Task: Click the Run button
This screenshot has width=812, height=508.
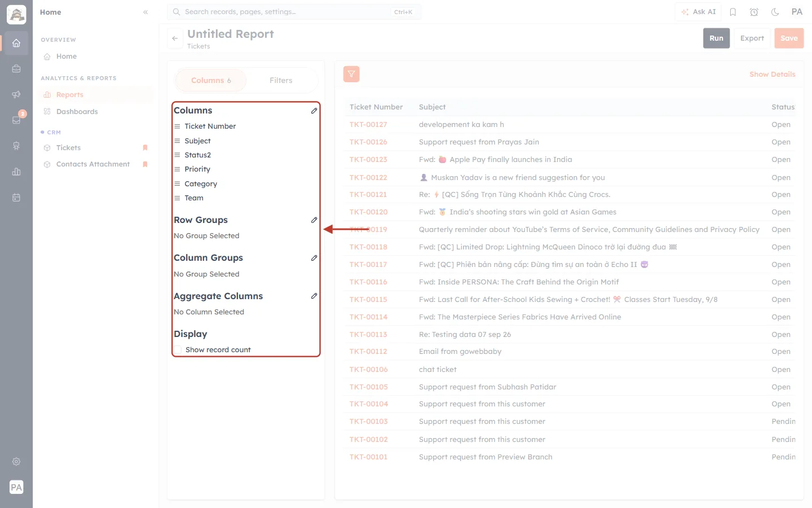Action: coord(716,38)
